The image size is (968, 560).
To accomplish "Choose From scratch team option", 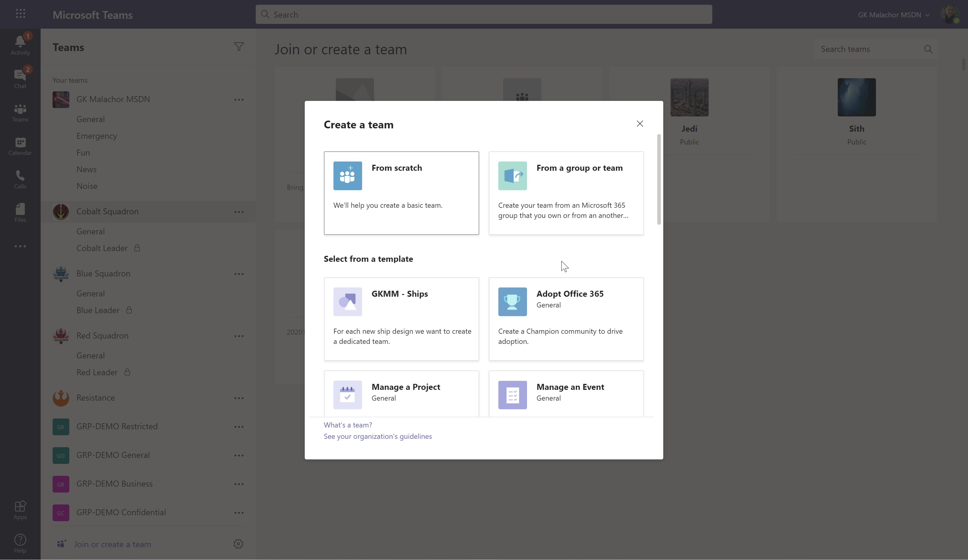I will coord(401,193).
